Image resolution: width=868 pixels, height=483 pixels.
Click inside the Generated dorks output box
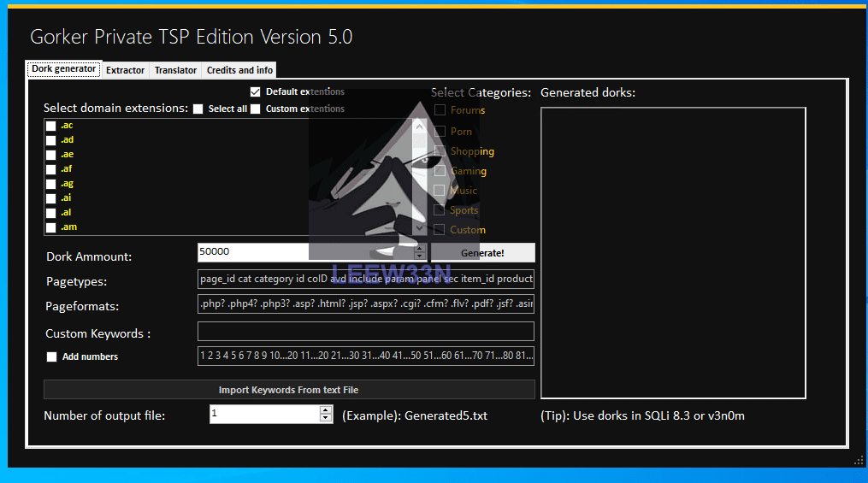tap(672, 252)
